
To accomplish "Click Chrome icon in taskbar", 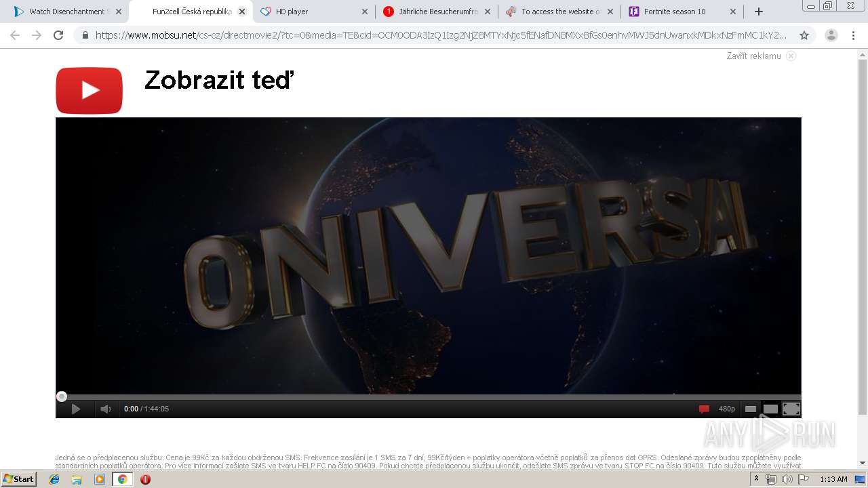I will coord(122,479).
